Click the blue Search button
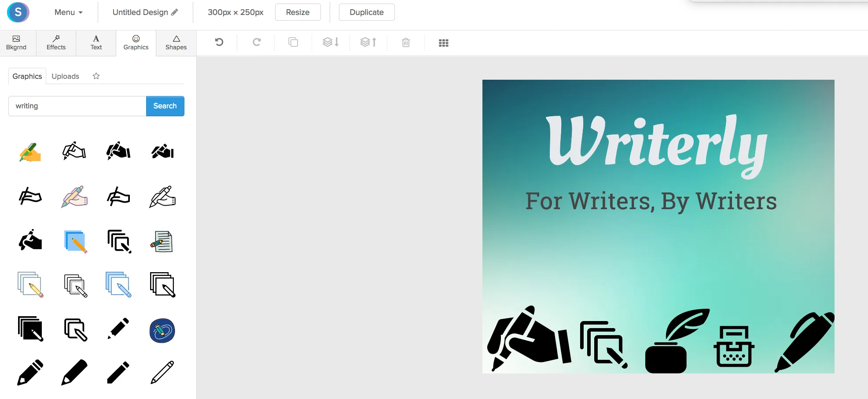Screen dimensions: 868x399 click(x=165, y=106)
